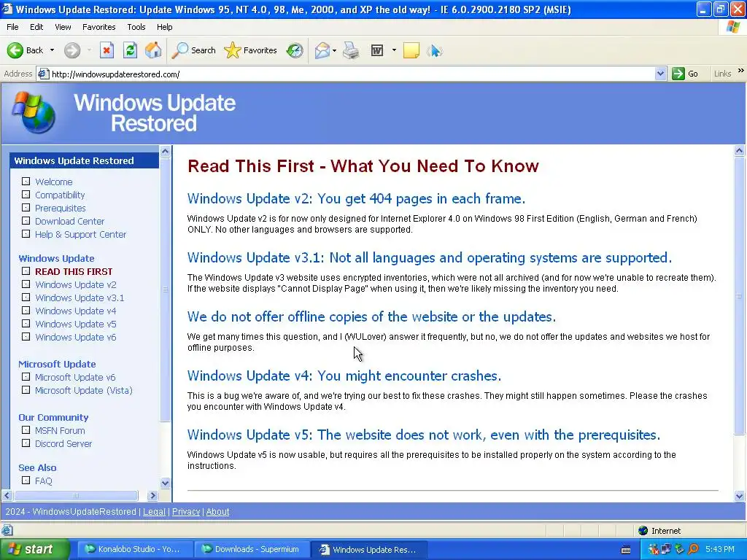Click the page icon in the Address bar
Screen dimensions: 747x560
43,74
